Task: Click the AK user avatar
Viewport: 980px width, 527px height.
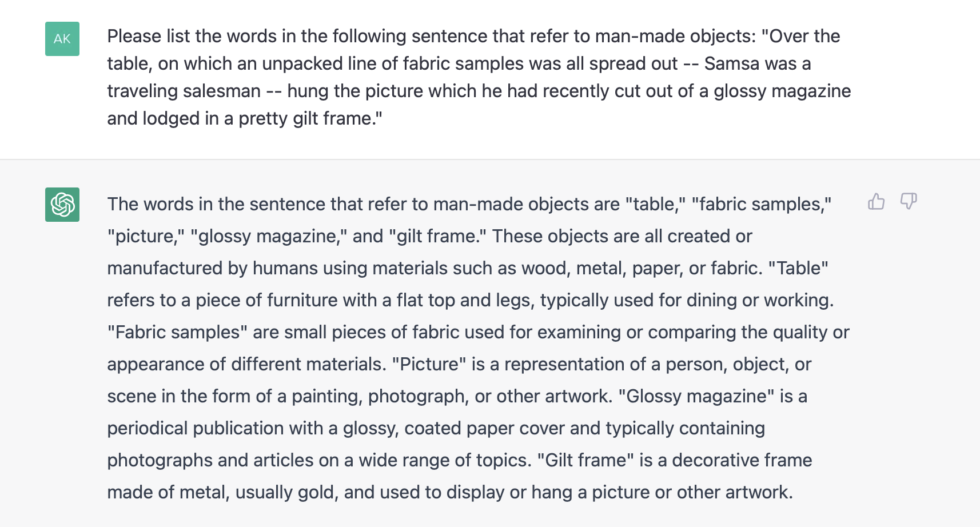Action: coord(62,39)
